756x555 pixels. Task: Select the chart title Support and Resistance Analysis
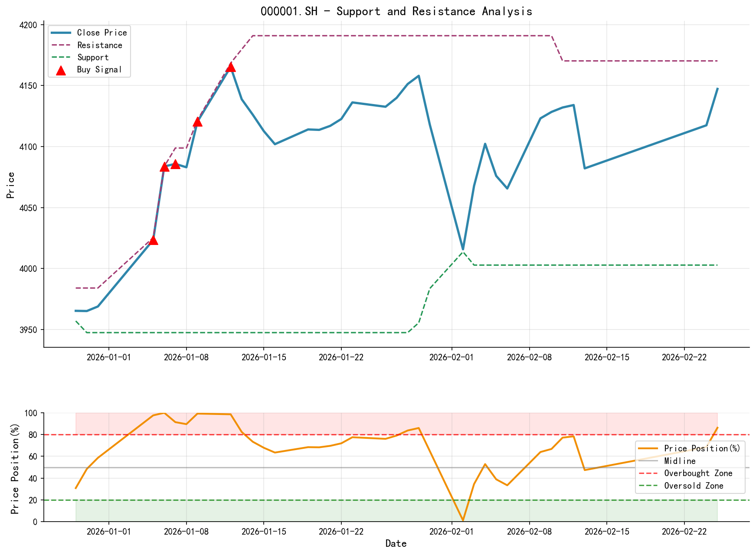click(x=396, y=11)
